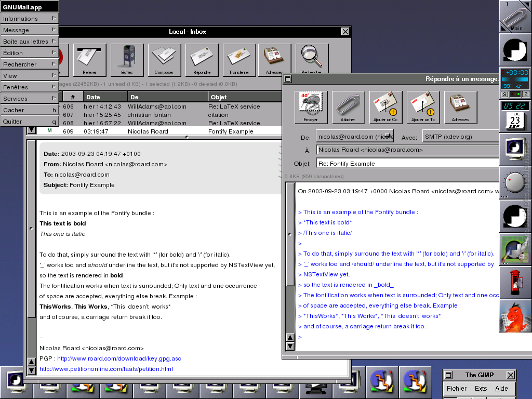The image size is (532, 399).
Task: Adjust the volume knob in the dock
Action: pos(515,182)
